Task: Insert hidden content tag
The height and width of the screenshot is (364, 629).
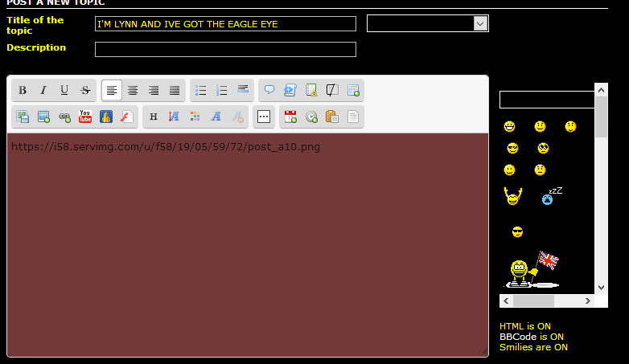Action: click(x=332, y=90)
